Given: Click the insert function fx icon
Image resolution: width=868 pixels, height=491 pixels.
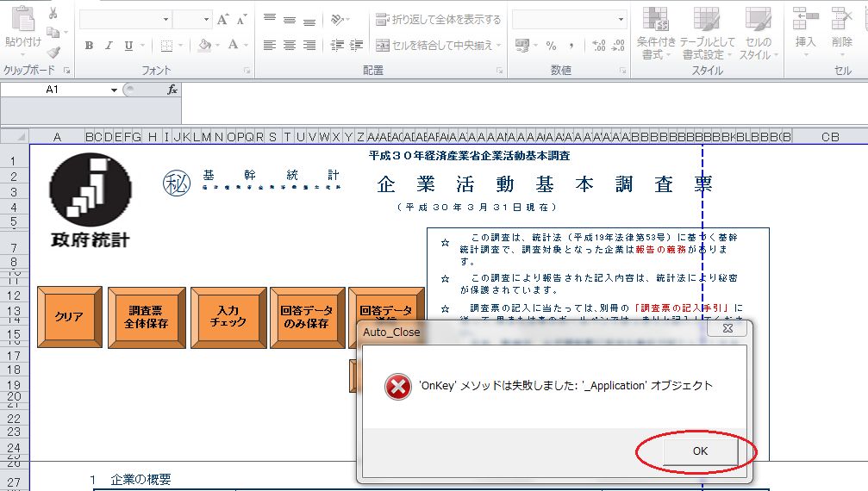Looking at the screenshot, I should (172, 90).
